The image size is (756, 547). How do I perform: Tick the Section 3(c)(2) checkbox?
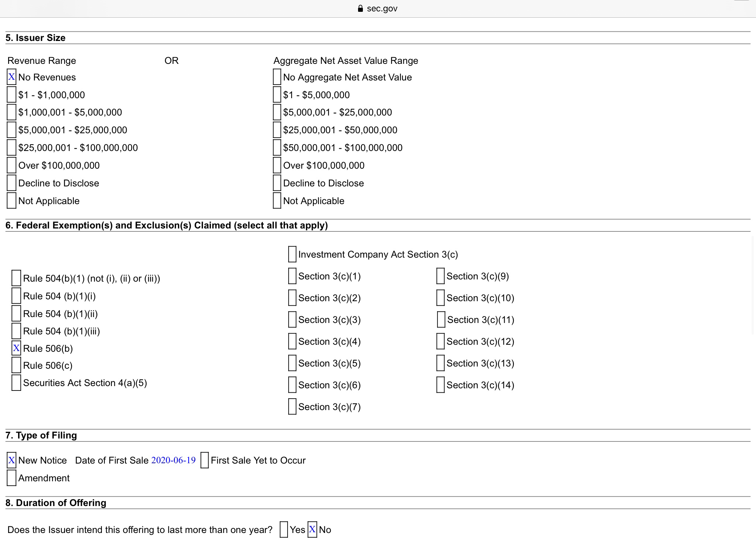point(292,297)
